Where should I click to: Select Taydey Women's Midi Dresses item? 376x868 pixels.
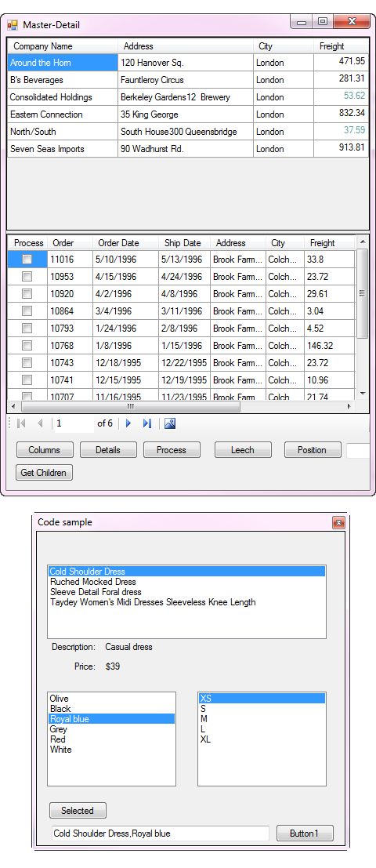tap(187, 601)
